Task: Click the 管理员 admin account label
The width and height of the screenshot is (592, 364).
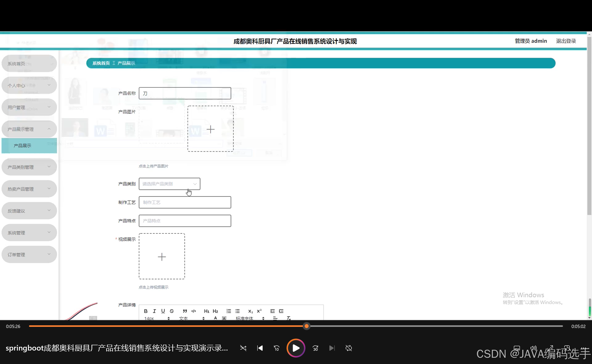Action: tap(531, 41)
